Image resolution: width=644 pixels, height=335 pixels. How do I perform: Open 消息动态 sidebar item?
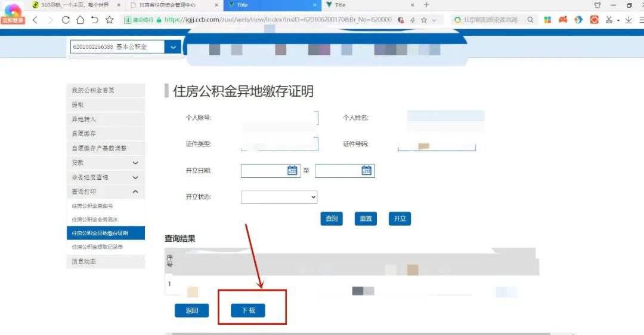coord(106,262)
